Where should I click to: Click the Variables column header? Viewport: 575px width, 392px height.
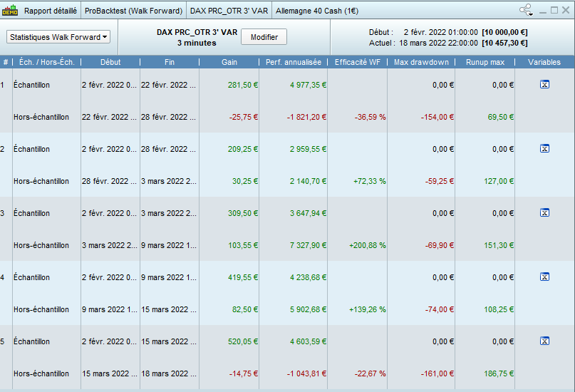point(544,62)
